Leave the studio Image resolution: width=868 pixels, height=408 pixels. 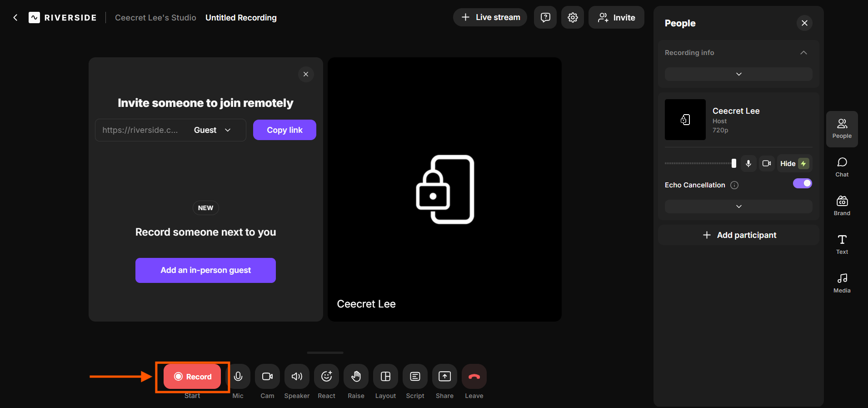tap(474, 377)
